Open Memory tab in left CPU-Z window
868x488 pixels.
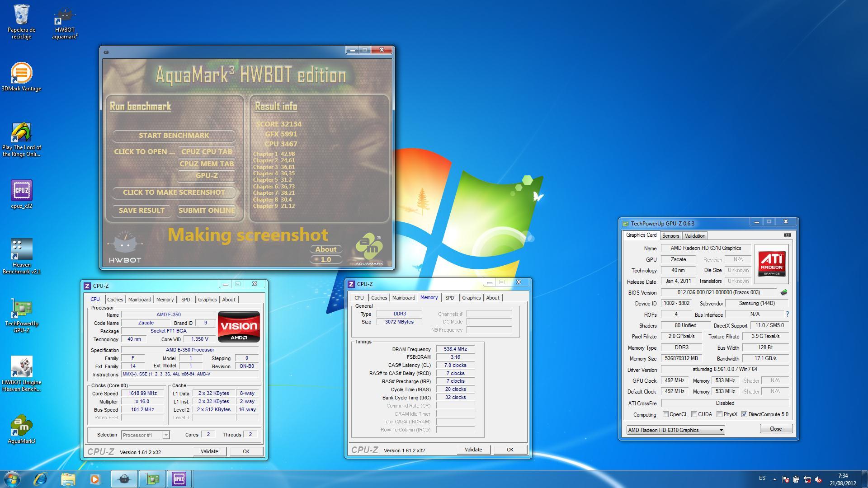pyautogui.click(x=165, y=300)
